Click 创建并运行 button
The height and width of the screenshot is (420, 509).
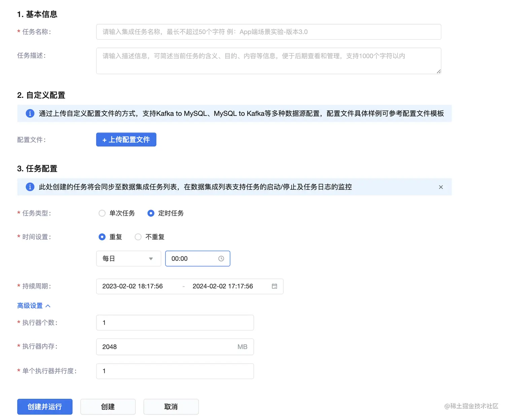click(45, 407)
